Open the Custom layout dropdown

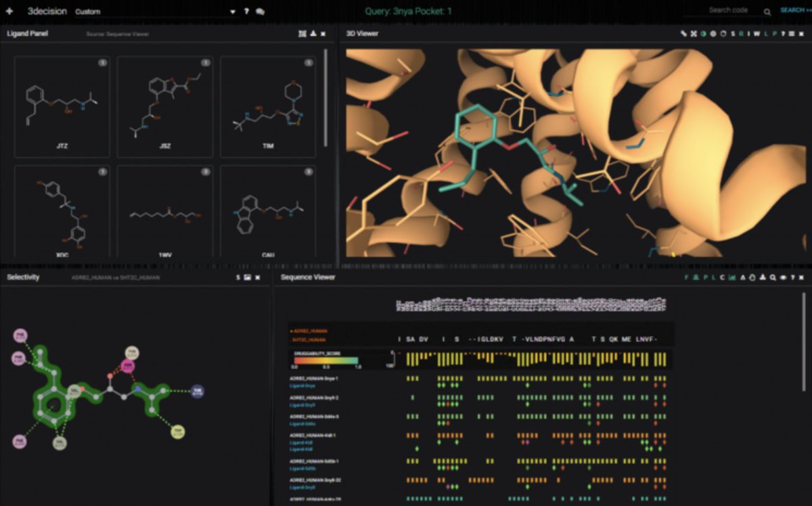pyautogui.click(x=155, y=11)
